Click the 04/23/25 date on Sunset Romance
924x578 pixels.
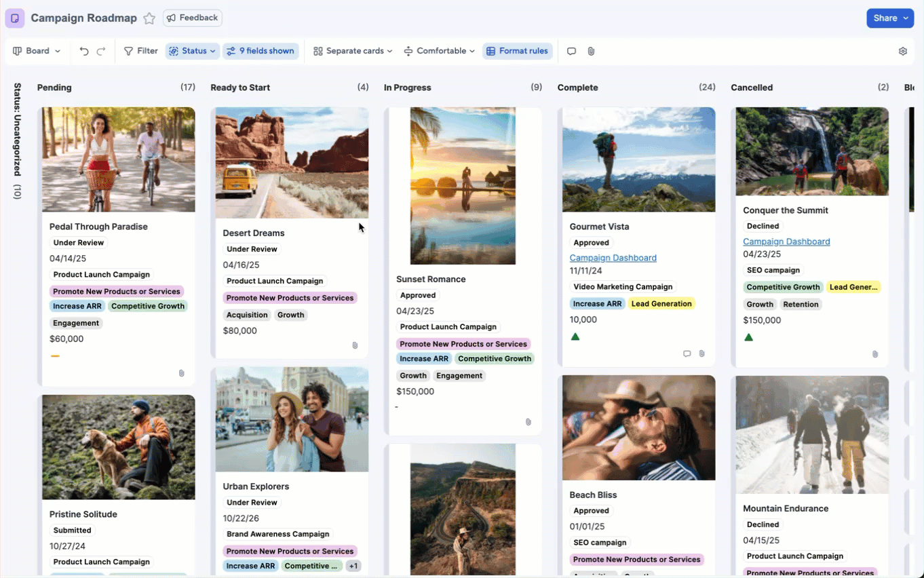coord(415,311)
